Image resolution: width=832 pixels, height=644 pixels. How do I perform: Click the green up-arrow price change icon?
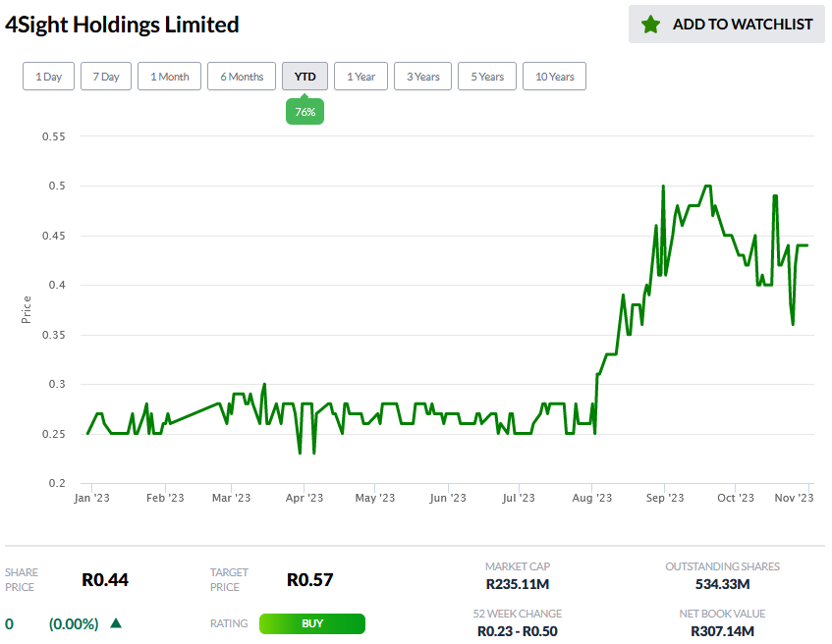coord(116,623)
